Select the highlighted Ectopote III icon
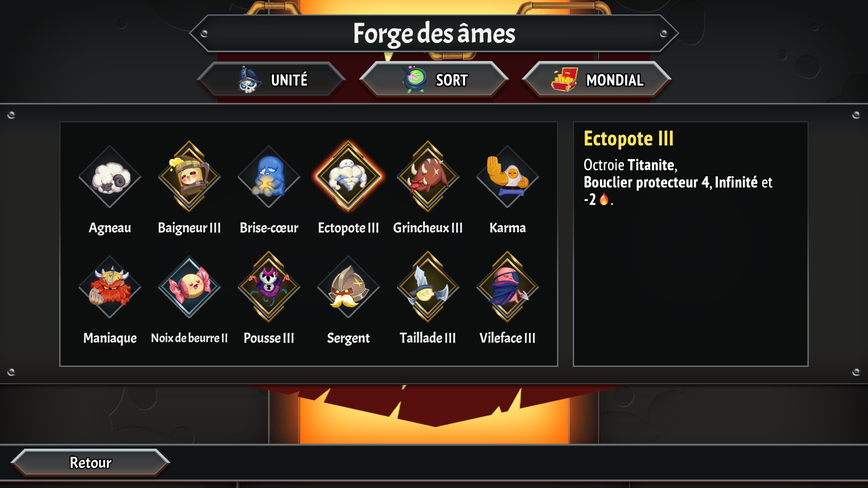 [348, 177]
